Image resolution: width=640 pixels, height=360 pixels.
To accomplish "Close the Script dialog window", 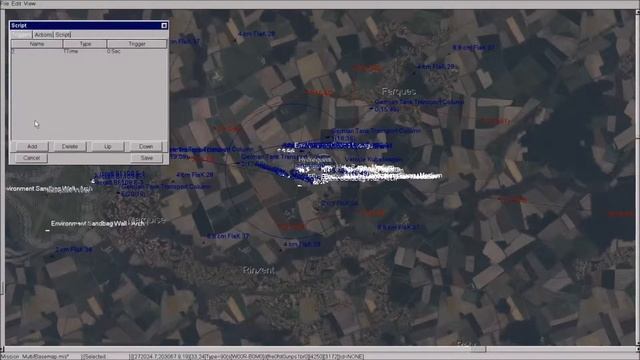I will [x=164, y=25].
